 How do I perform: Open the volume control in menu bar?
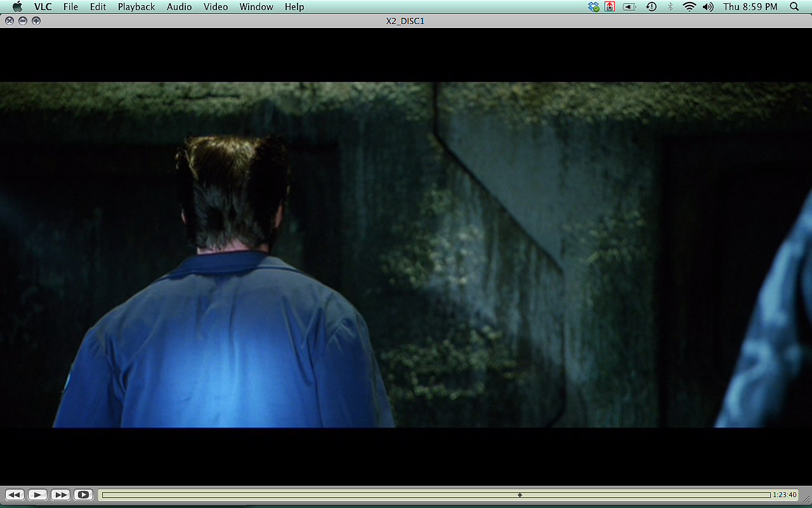[708, 6]
